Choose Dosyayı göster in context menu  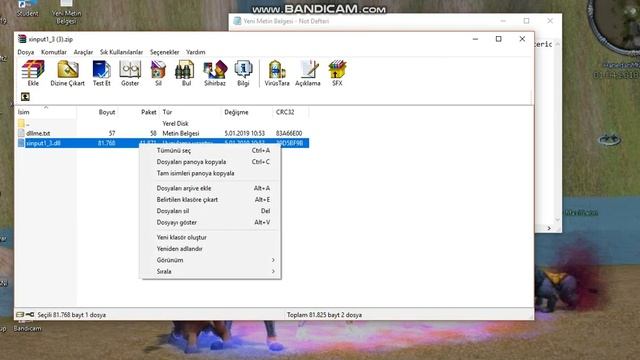(x=211, y=222)
